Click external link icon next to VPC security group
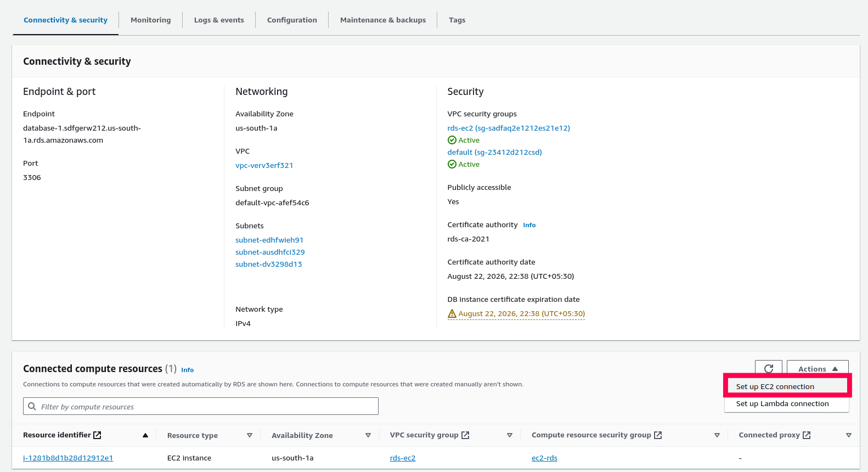868x472 pixels. tap(465, 435)
